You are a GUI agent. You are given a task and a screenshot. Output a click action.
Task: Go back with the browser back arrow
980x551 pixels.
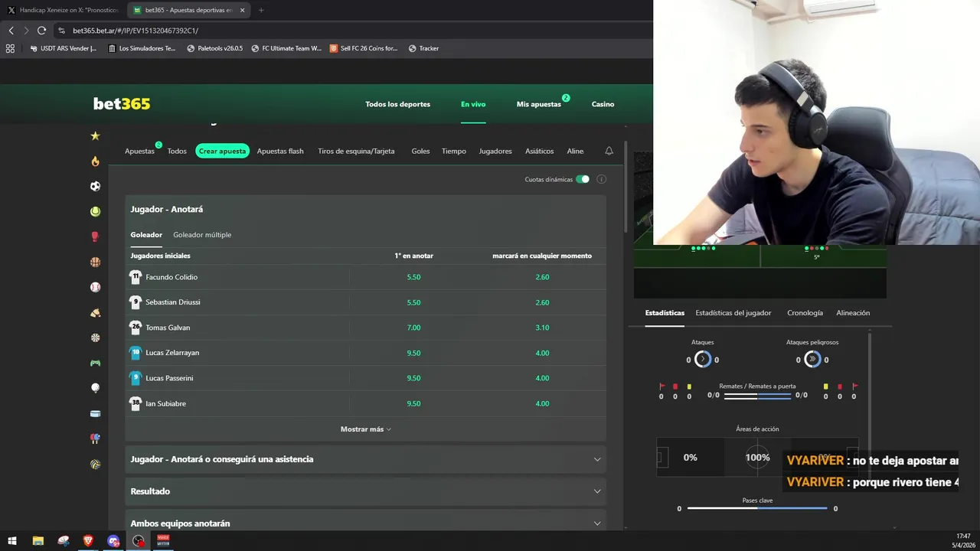(11, 31)
